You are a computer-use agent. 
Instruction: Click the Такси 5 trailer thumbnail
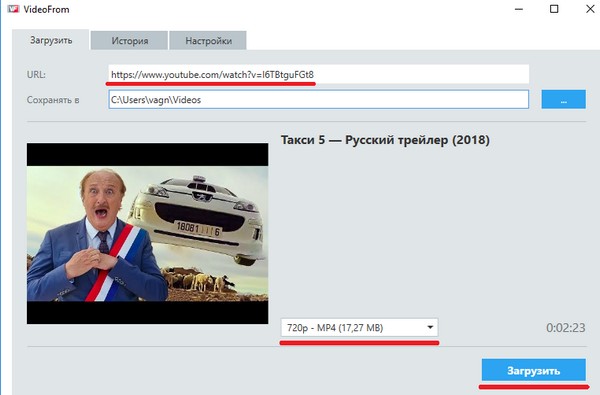[147, 233]
